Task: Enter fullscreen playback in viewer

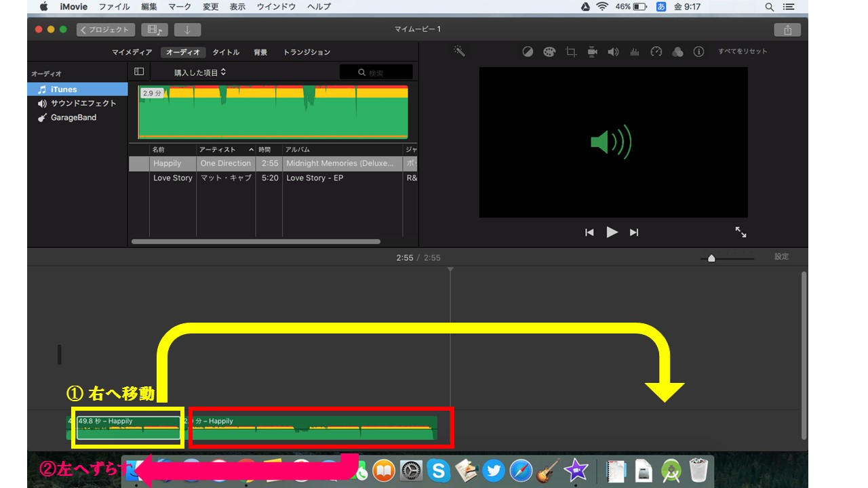Action: tap(741, 232)
